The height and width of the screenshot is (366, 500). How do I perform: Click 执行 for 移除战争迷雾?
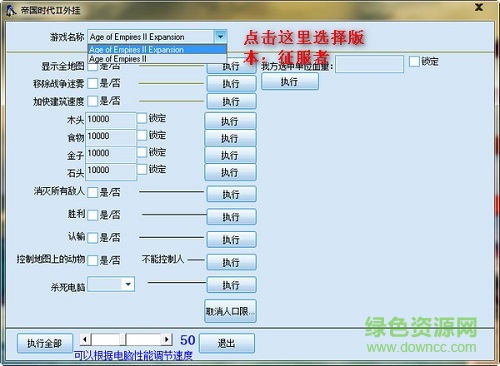click(231, 83)
